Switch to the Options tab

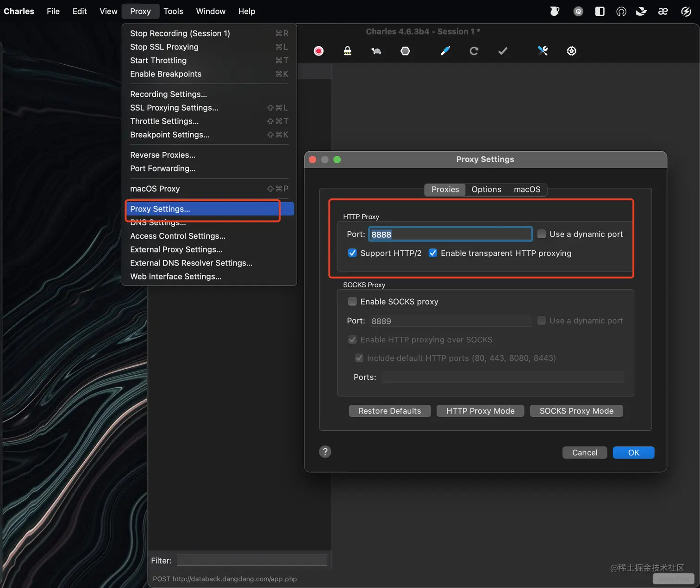tap(486, 189)
